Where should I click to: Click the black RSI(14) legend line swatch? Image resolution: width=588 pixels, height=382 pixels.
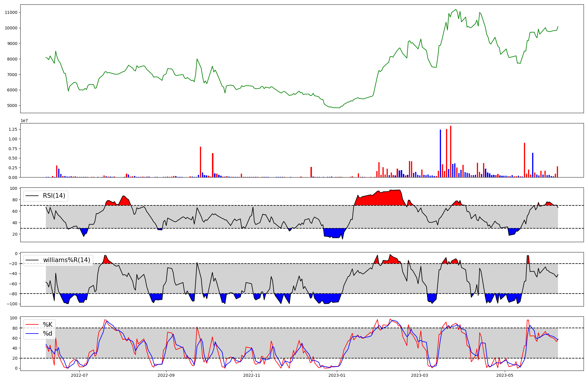pyautogui.click(x=32, y=196)
